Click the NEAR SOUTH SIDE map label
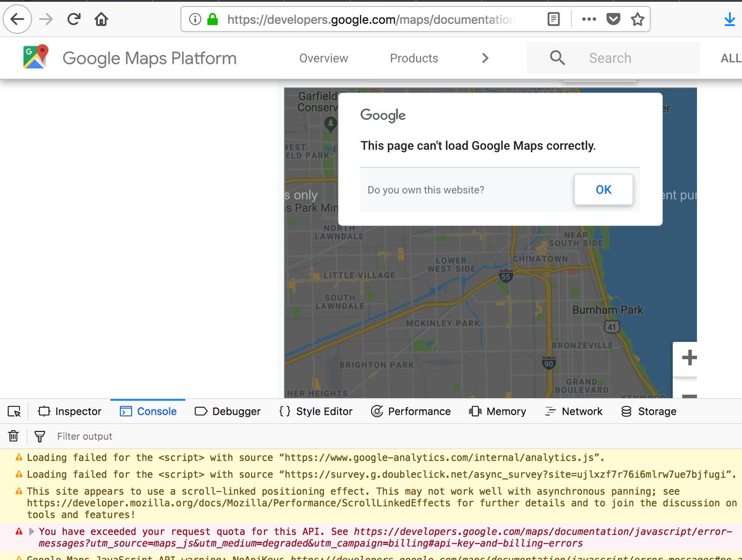The image size is (742, 560). (576, 239)
